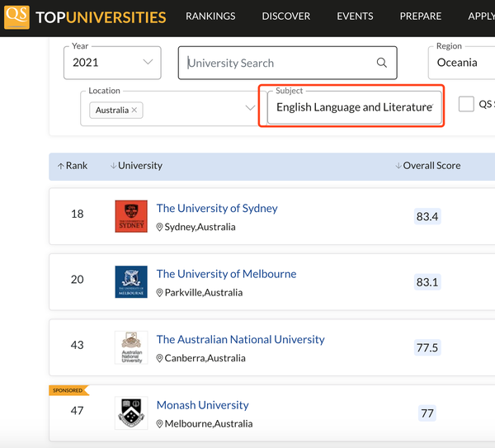The height and width of the screenshot is (448, 495).
Task: Click Canberra,Australia location text
Action: (x=205, y=358)
